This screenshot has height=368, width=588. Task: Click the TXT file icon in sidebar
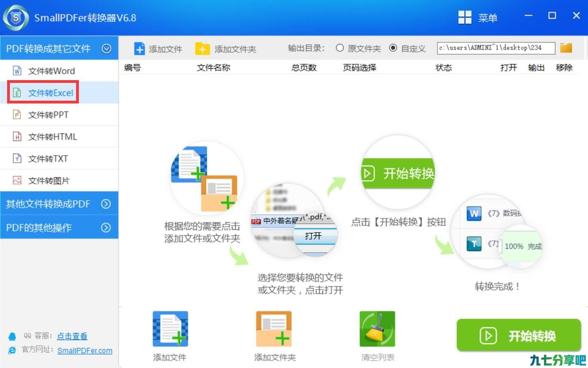[17, 158]
